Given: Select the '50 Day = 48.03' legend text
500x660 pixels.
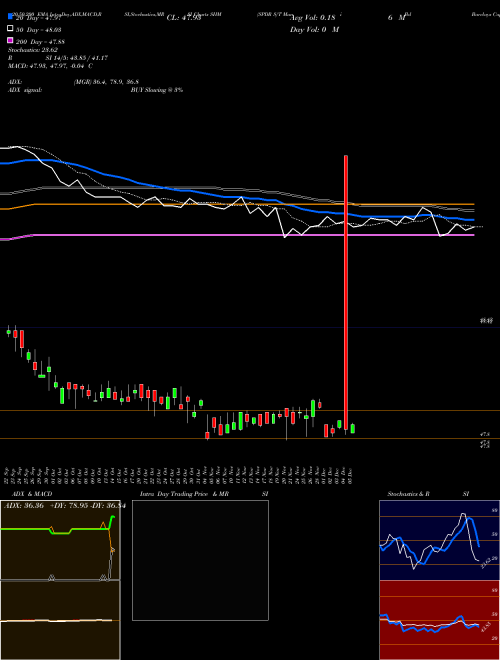Looking at the screenshot, I should [38, 30].
